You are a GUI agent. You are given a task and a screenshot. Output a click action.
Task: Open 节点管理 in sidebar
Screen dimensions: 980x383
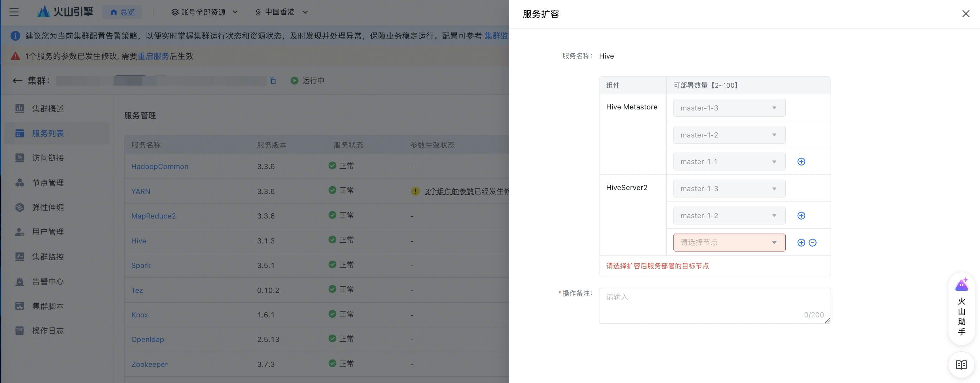57,183
